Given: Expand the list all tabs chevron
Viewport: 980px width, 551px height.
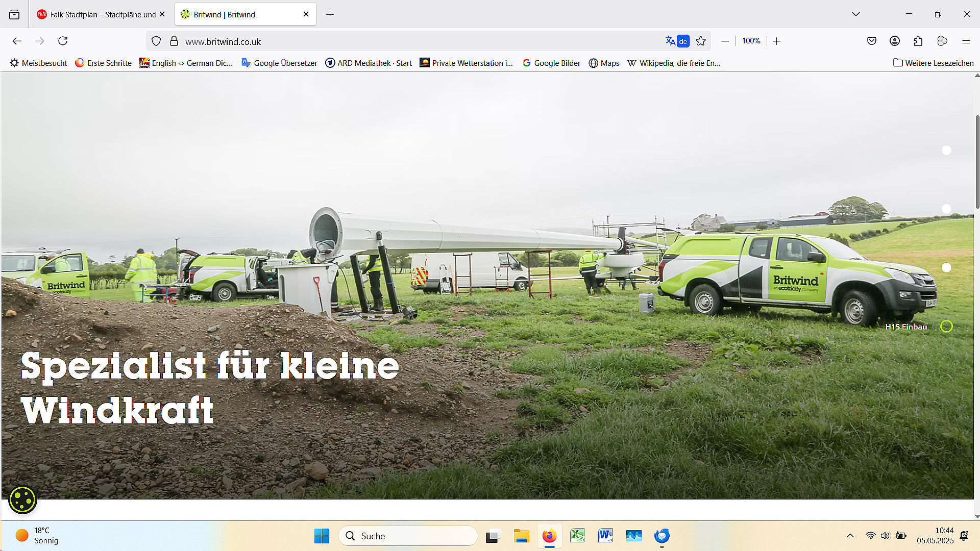Looking at the screenshot, I should [x=856, y=14].
